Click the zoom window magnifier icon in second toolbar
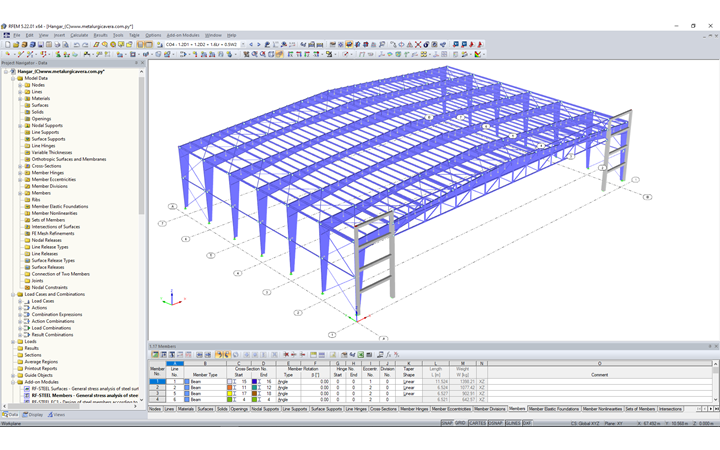 click(x=254, y=54)
